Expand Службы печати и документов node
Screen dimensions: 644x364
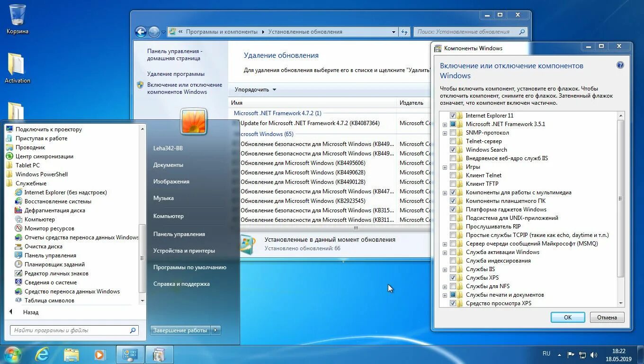point(445,295)
